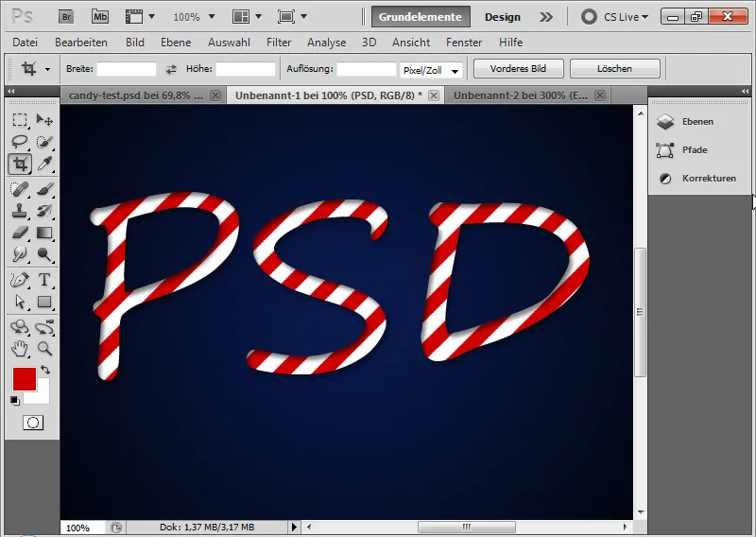Select the Blur tool
Image resolution: width=756 pixels, height=537 pixels.
click(20, 254)
